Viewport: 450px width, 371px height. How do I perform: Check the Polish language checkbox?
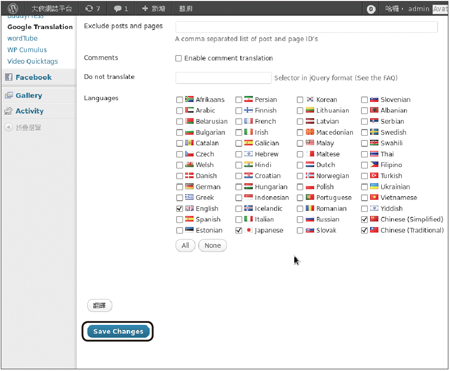click(x=300, y=187)
